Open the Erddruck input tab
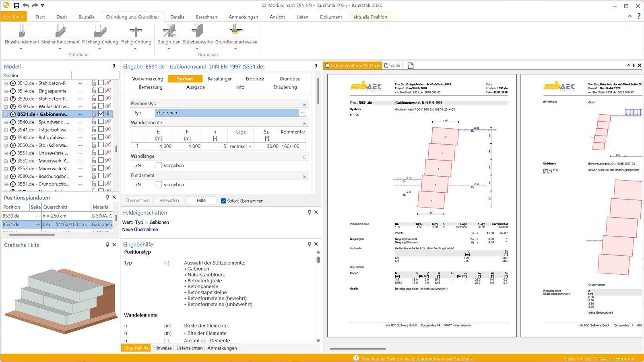Viewport: 644px width, 362px height. point(255,79)
